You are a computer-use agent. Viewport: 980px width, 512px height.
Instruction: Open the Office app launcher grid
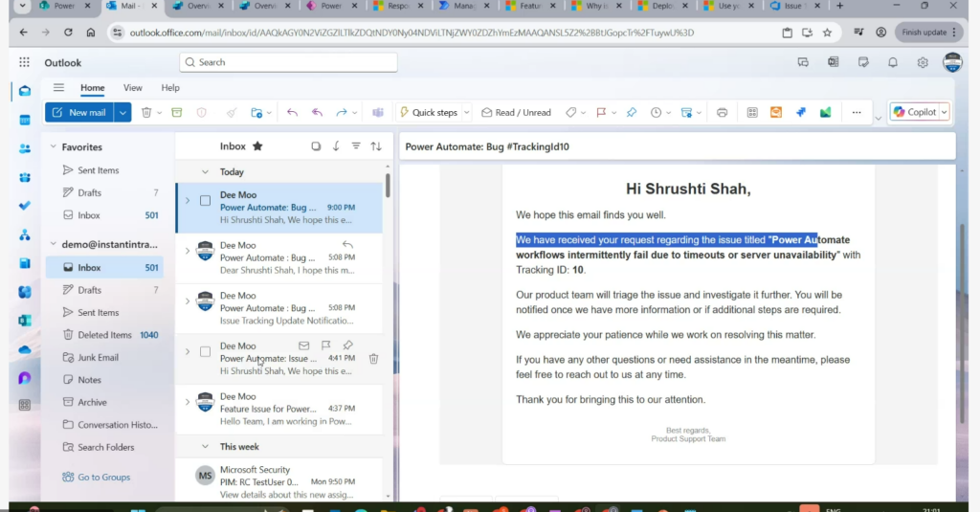click(x=24, y=62)
